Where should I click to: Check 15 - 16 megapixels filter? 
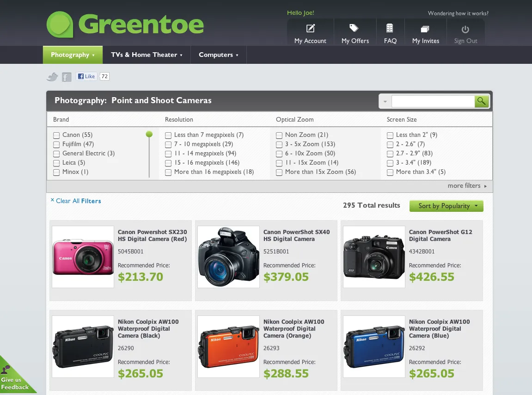168,163
